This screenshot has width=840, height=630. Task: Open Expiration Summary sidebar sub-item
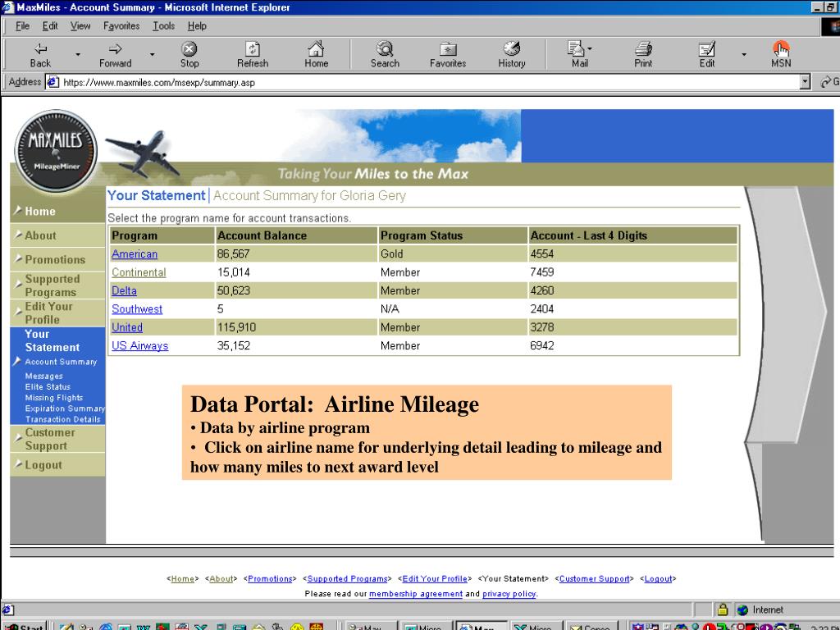point(65,409)
